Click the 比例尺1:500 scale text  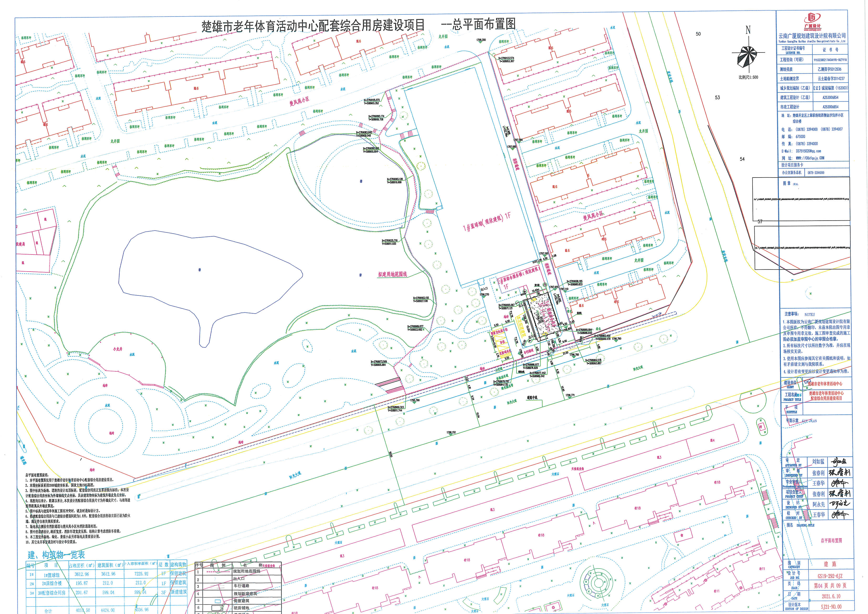tap(748, 77)
